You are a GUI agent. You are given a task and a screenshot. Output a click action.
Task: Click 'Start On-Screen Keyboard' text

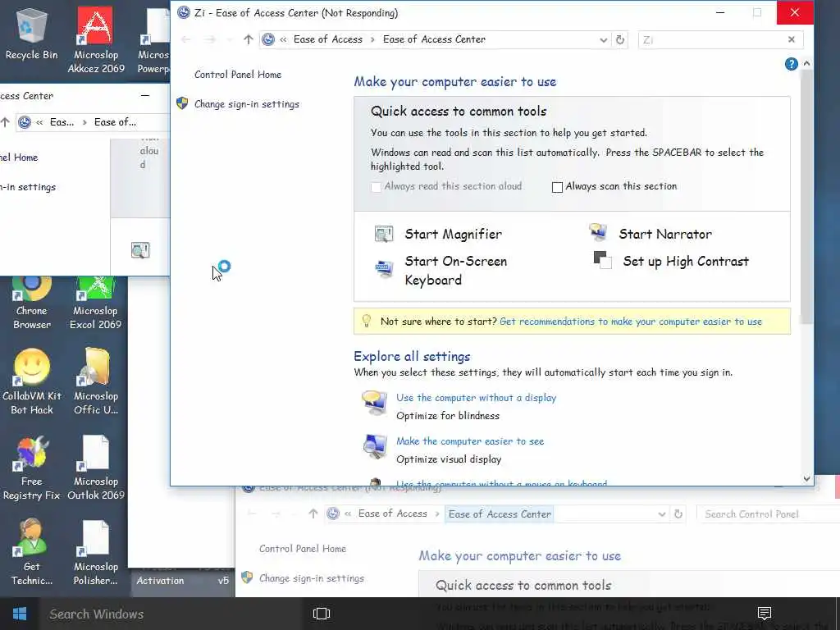point(456,271)
